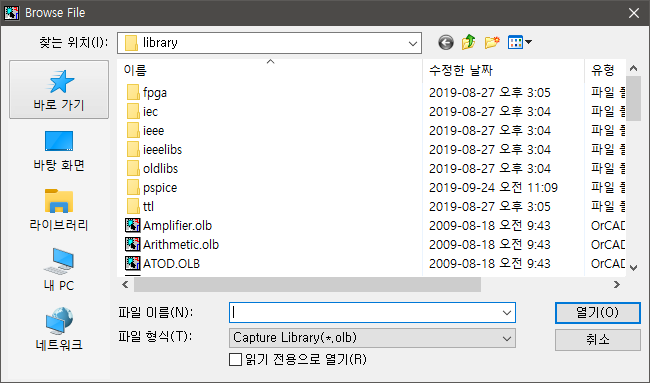
Task: Sort by the 이름 column header
Action: [x=269, y=70]
